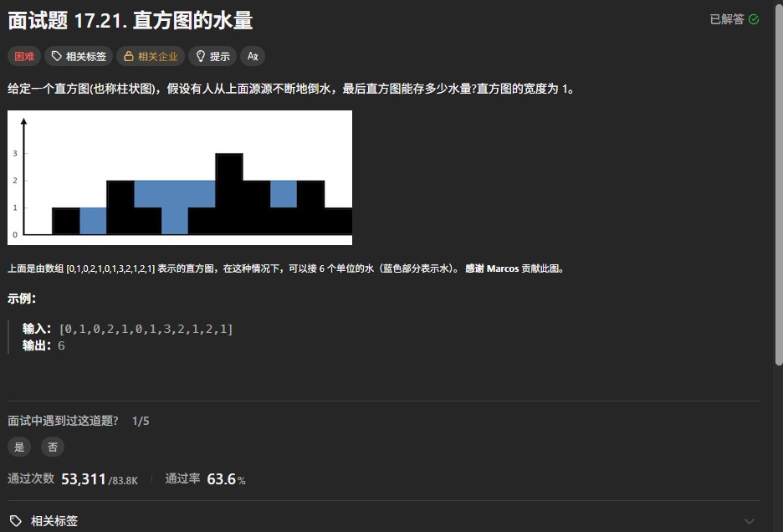Screen dimensions: 783x532
Task: Click the pass rate 63.6%
Action: coord(226,479)
